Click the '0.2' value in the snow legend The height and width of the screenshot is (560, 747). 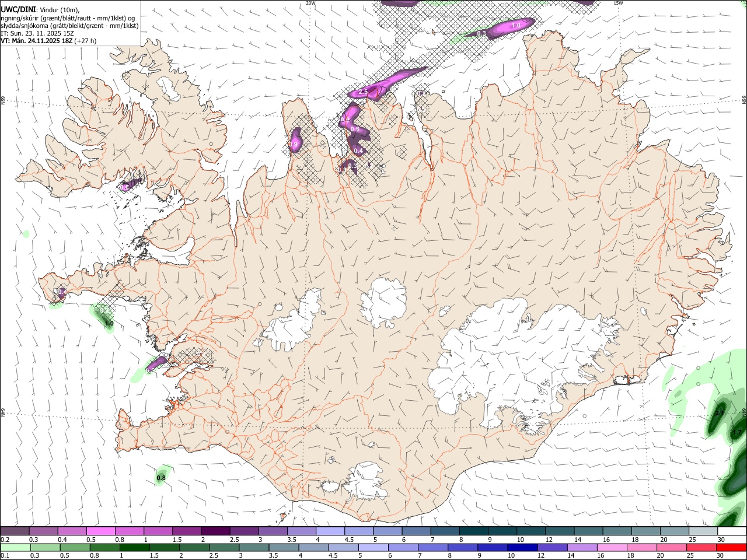point(5,540)
